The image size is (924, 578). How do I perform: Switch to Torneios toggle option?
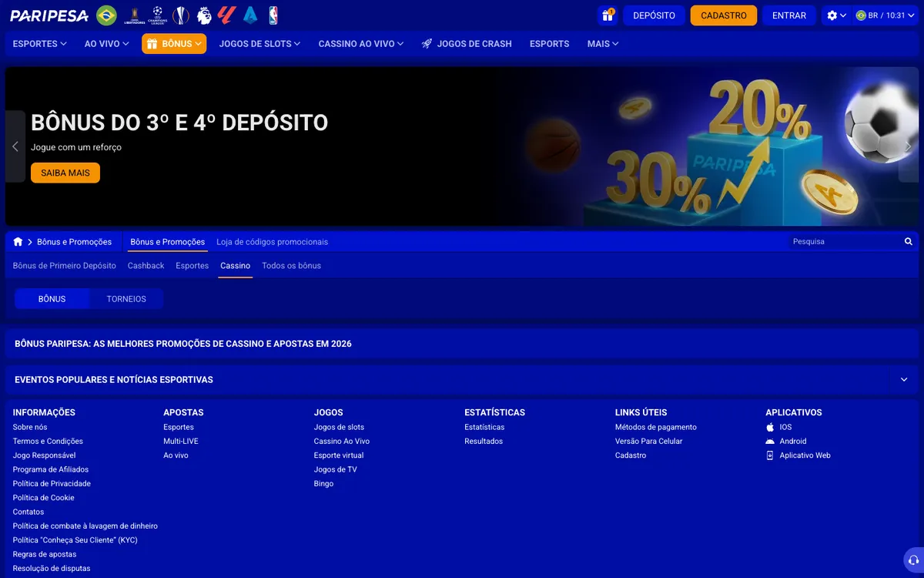point(126,299)
